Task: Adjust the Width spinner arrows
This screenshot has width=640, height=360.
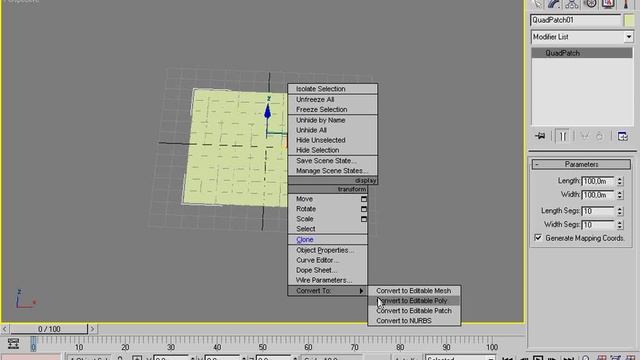Action: click(620, 195)
